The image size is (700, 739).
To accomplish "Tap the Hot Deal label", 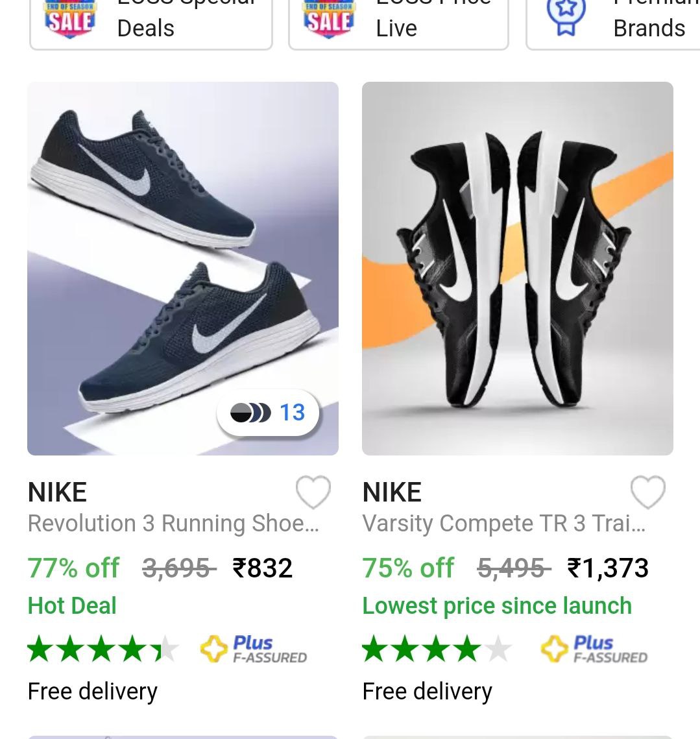I will (x=72, y=605).
